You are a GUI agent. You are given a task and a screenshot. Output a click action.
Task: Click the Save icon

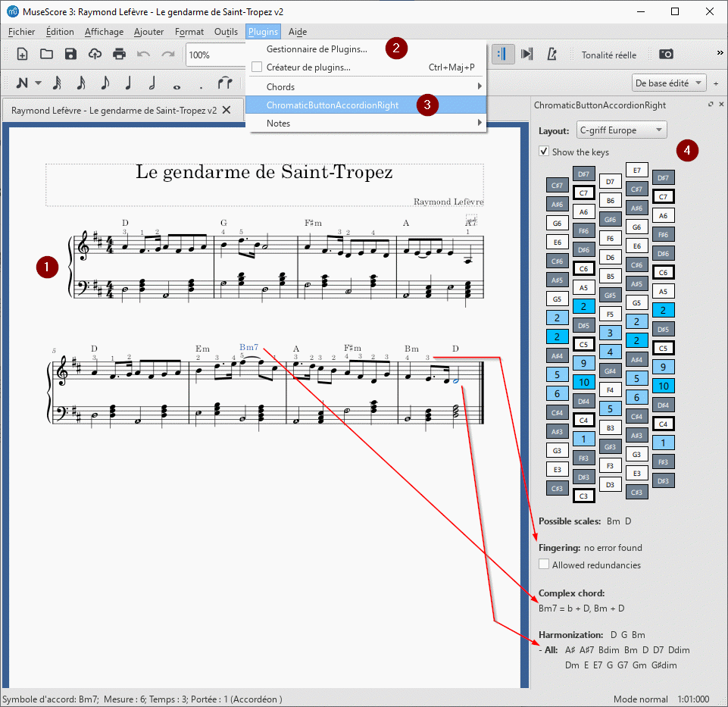[70, 54]
